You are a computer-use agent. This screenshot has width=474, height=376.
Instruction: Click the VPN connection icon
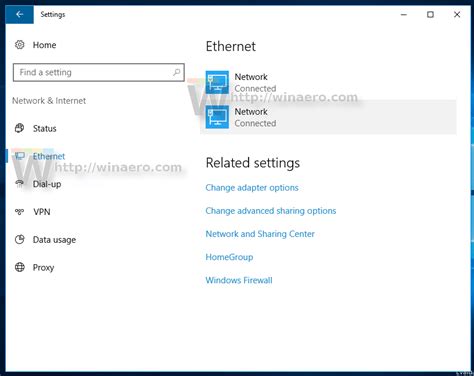tap(20, 211)
